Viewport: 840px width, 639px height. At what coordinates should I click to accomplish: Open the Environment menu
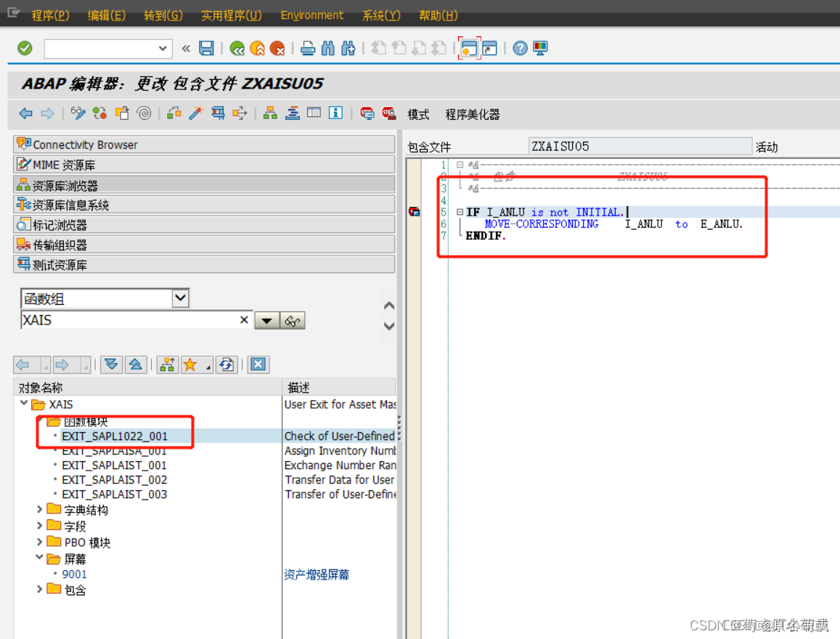[311, 15]
